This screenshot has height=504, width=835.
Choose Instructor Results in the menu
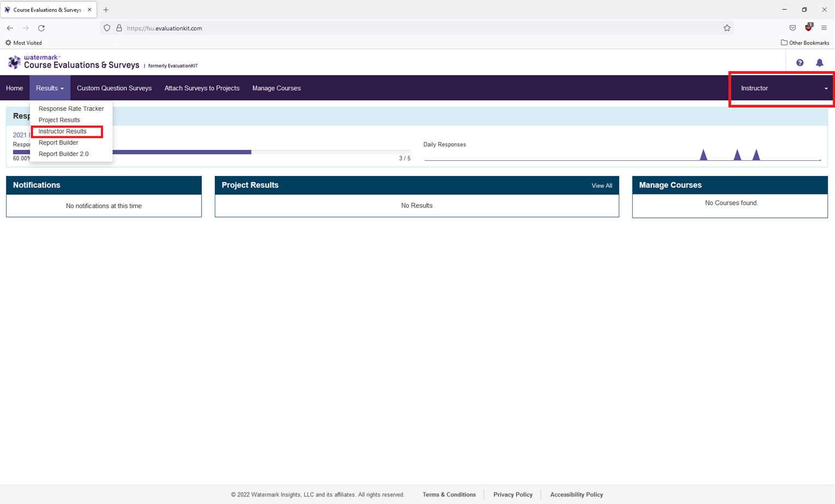pyautogui.click(x=63, y=131)
